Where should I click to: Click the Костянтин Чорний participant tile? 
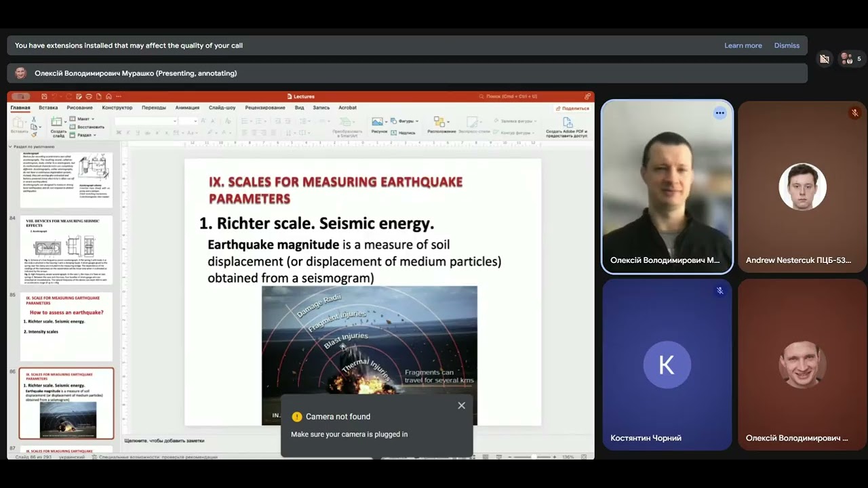tap(667, 365)
